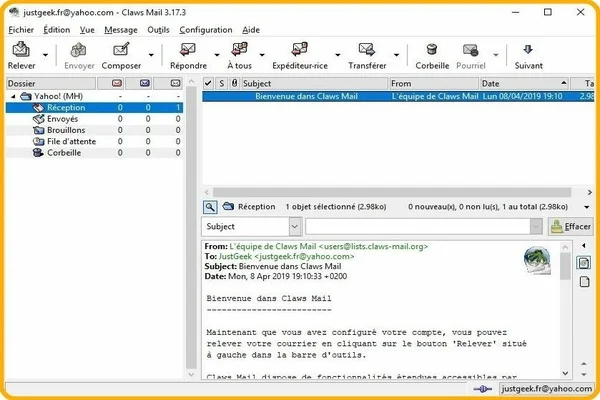This screenshot has height=400, width=600.
Task: Click the Effacer button
Action: [571, 227]
